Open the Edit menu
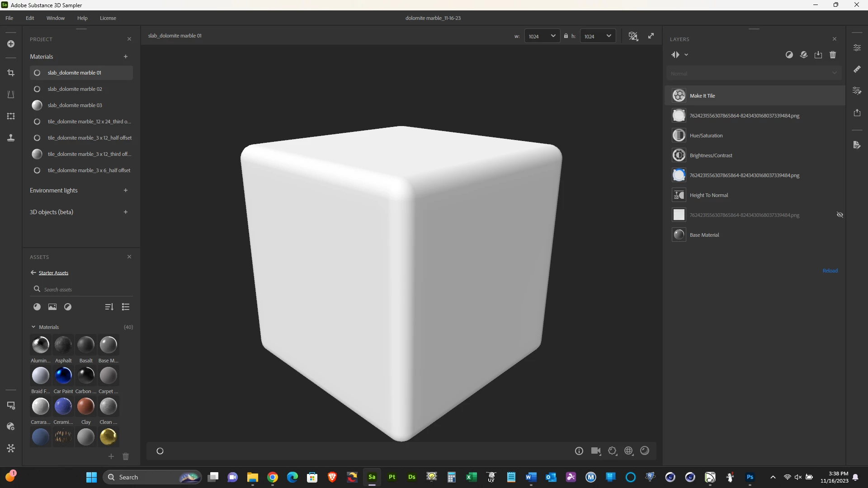Screen dimensions: 868x488 coord(30,18)
